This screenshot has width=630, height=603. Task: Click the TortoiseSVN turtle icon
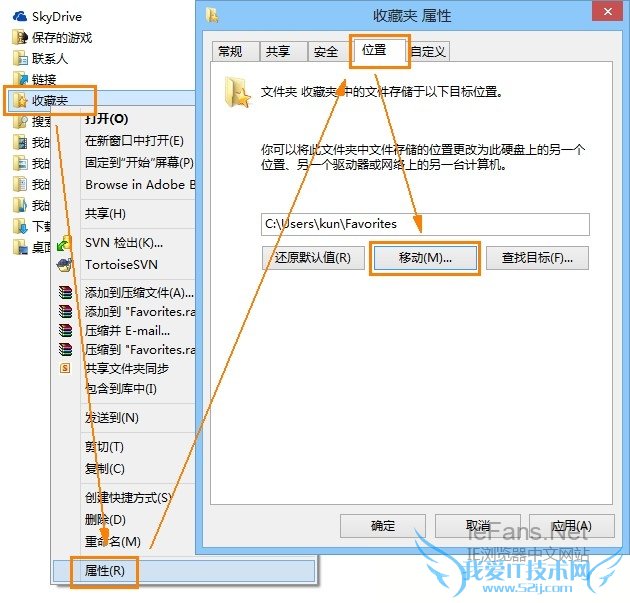pyautogui.click(x=64, y=265)
